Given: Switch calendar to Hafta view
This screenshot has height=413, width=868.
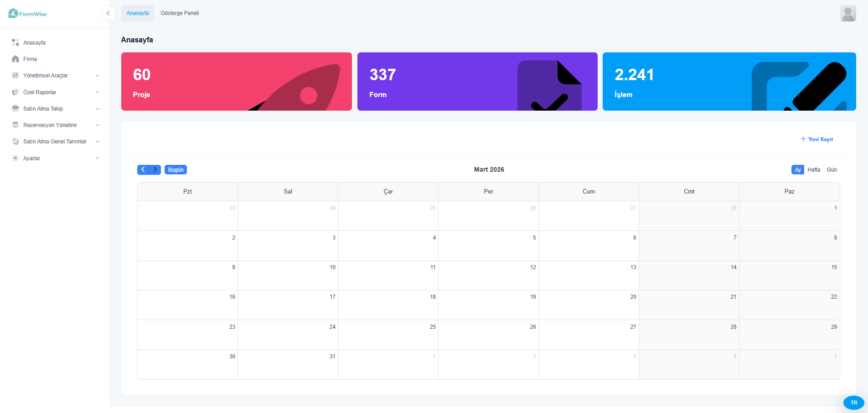Looking at the screenshot, I should click(813, 170).
